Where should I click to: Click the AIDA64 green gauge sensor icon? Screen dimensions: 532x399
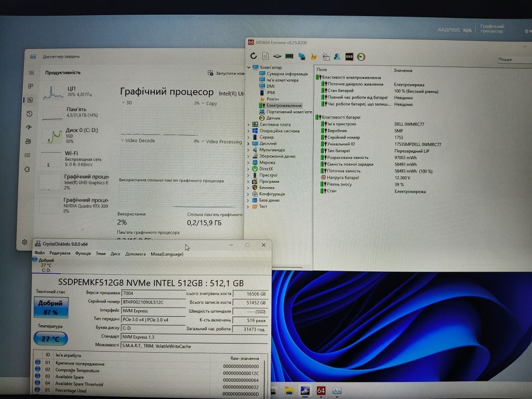click(361, 57)
